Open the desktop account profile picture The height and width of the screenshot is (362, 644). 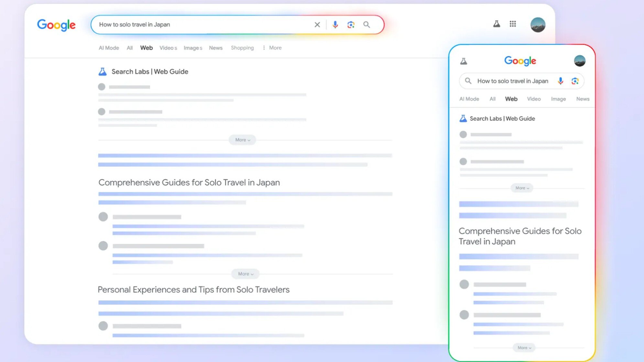[538, 25]
